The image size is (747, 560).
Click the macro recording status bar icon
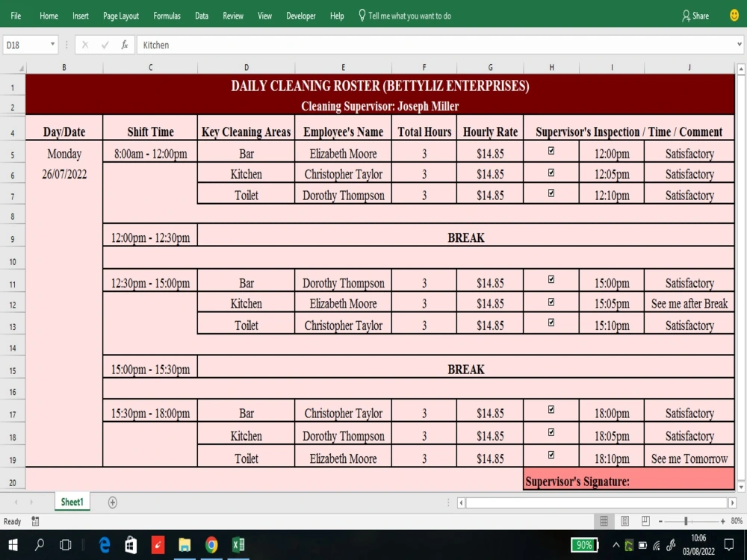point(35,521)
